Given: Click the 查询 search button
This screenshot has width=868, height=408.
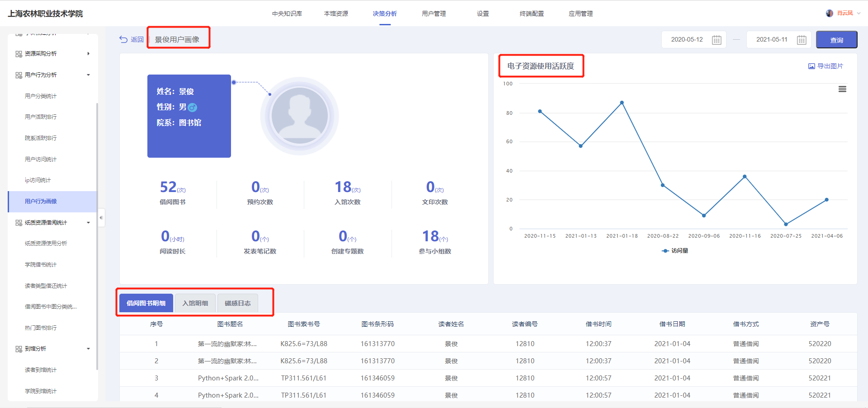Looking at the screenshot, I should (x=836, y=40).
